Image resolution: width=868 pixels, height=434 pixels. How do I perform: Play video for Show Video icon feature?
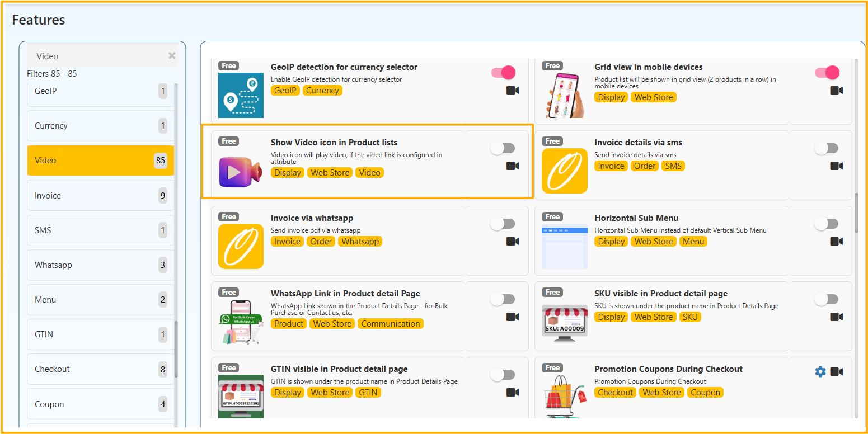pyautogui.click(x=512, y=166)
